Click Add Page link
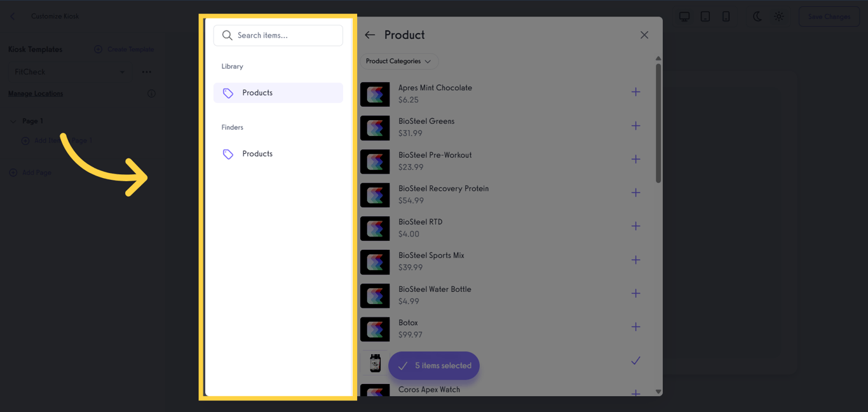The width and height of the screenshot is (868, 412). pos(30,172)
